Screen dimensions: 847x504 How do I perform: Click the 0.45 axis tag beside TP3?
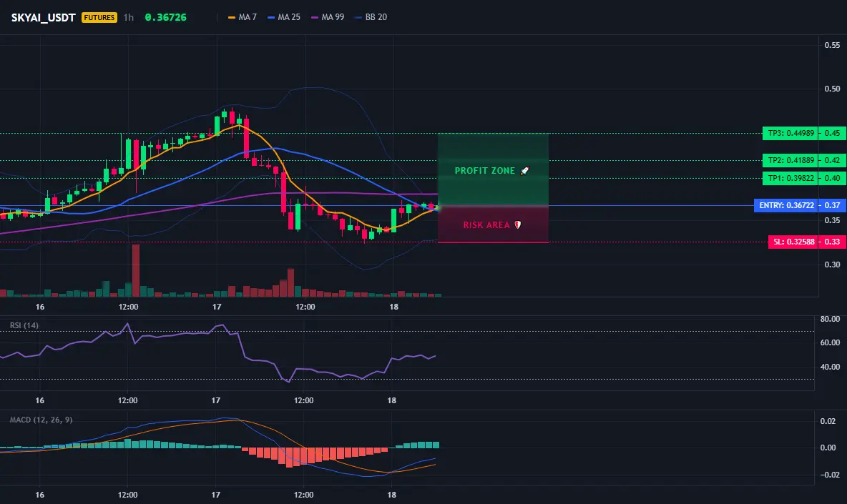point(833,133)
